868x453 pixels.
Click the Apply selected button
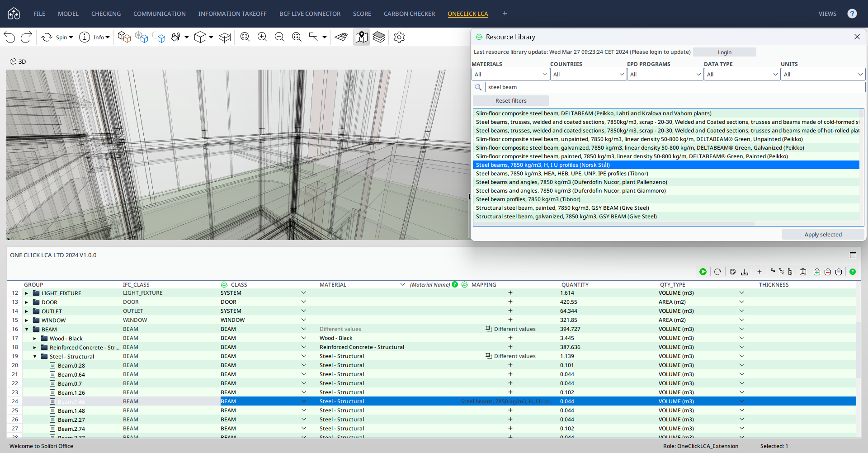(823, 235)
